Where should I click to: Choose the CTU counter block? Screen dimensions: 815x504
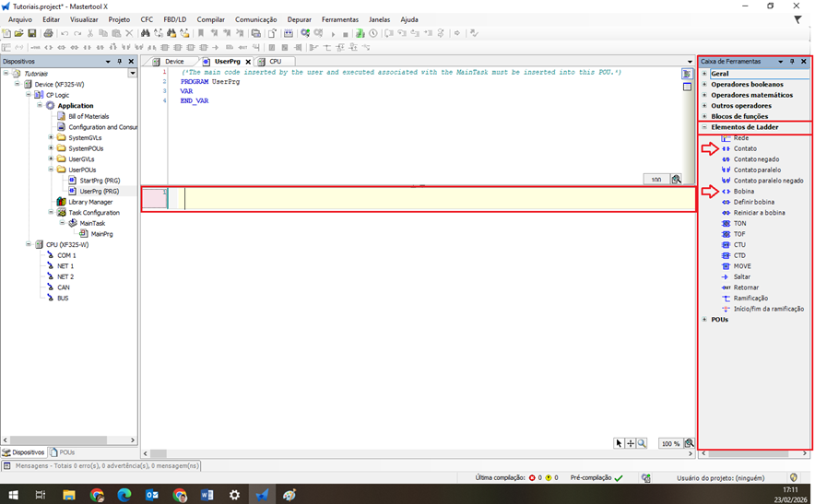(x=739, y=245)
